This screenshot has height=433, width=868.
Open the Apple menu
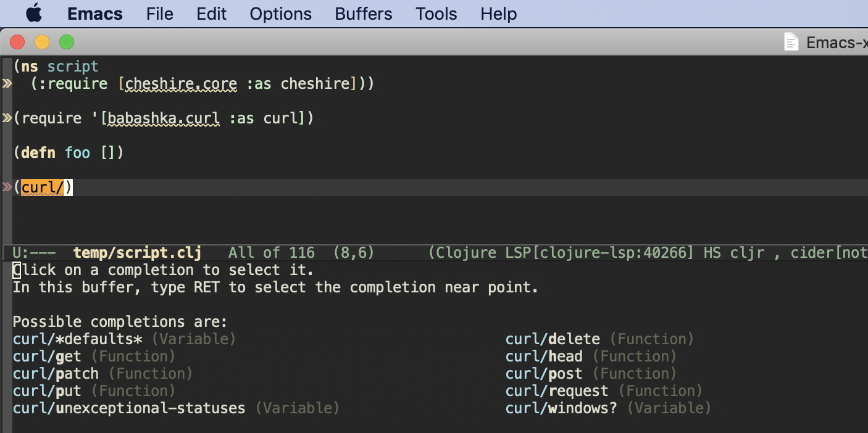(x=34, y=14)
